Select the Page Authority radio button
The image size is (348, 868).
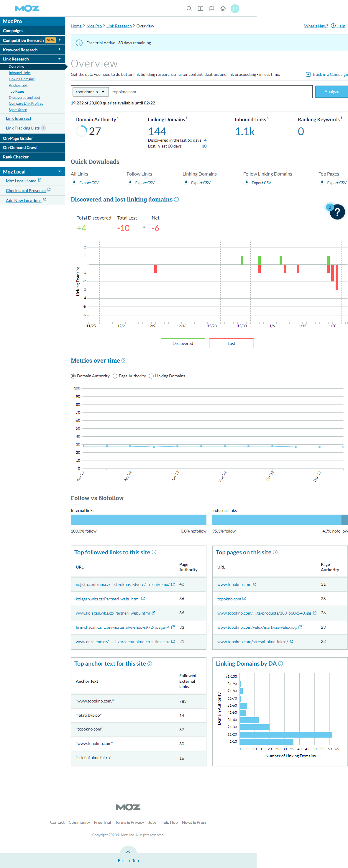tap(115, 376)
